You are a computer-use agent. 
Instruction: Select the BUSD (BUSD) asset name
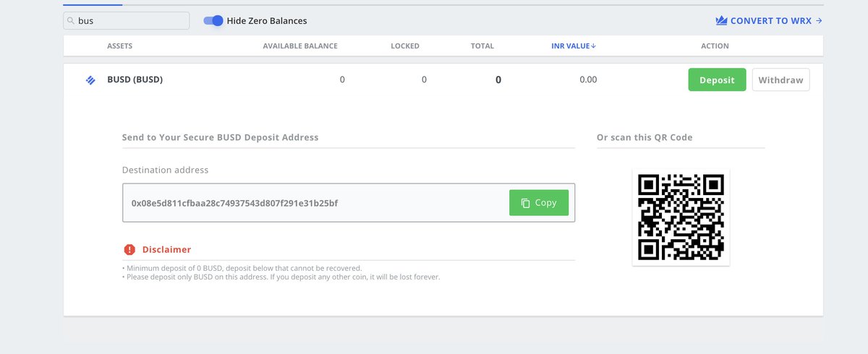[x=135, y=79]
